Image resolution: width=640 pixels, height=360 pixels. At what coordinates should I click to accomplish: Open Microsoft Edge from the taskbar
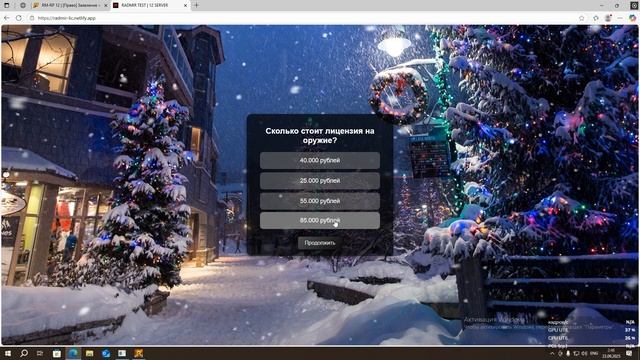(73, 353)
